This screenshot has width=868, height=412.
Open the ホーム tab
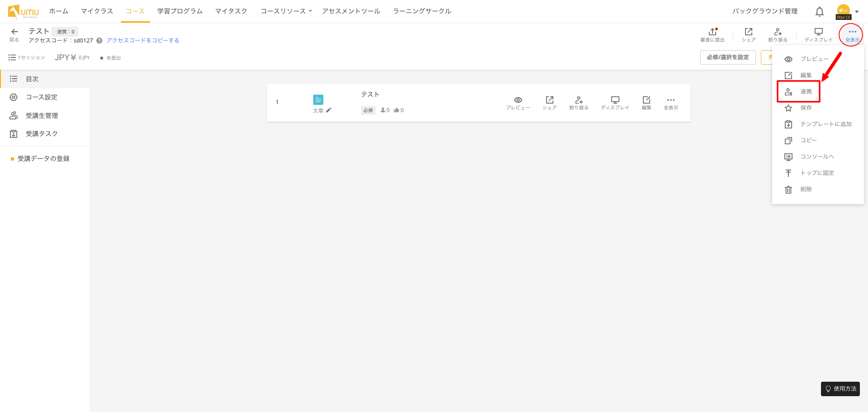pyautogui.click(x=59, y=11)
